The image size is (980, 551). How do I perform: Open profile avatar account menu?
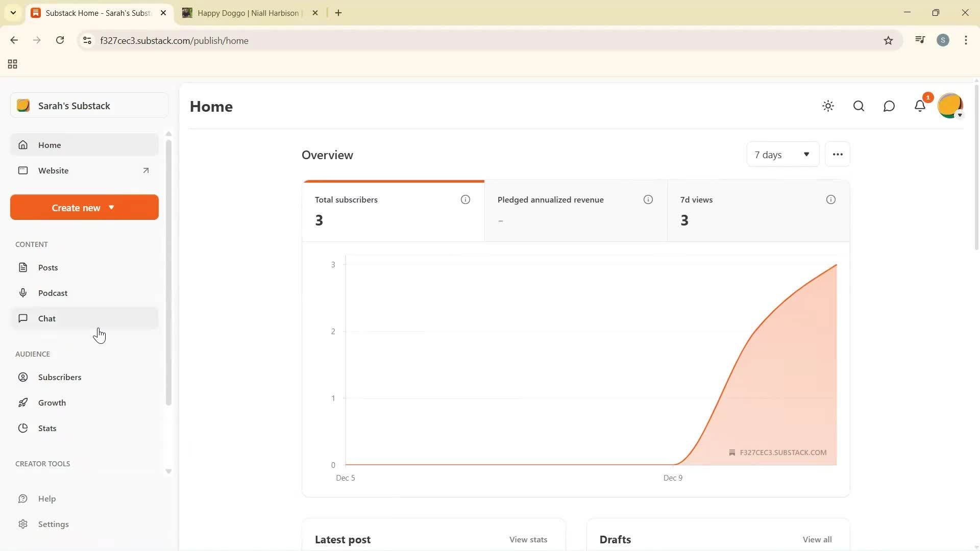950,106
